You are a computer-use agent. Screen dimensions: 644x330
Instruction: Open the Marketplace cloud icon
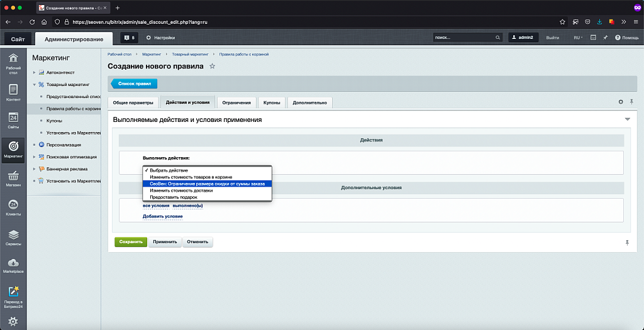[13, 265]
